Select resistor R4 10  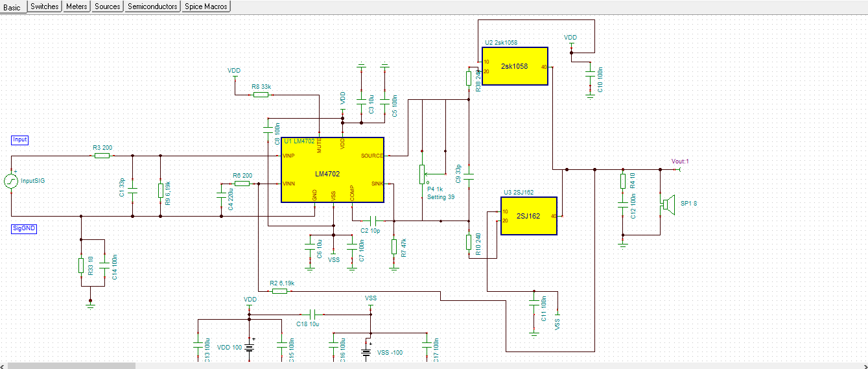pyautogui.click(x=623, y=180)
